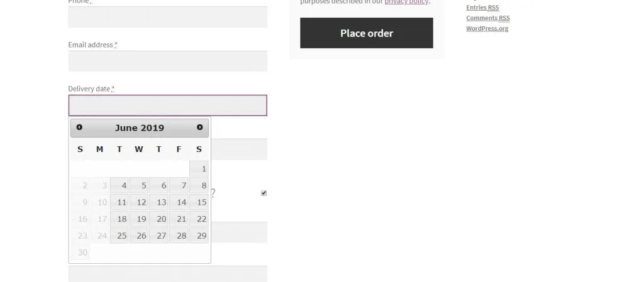The width and height of the screenshot is (644, 282).
Task: Focus the Delivery date input field
Action: (x=167, y=106)
